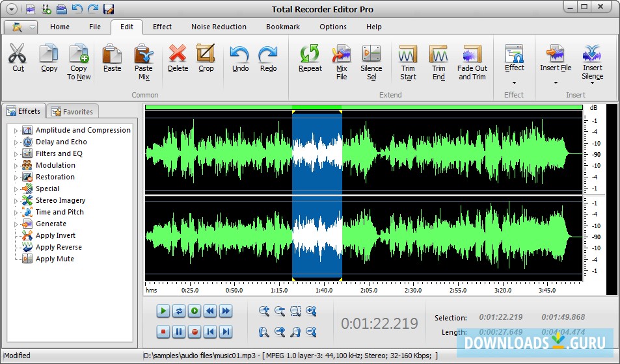Viewport: 620px width, 364px height.
Task: Click the Pause playback button
Action: (179, 332)
